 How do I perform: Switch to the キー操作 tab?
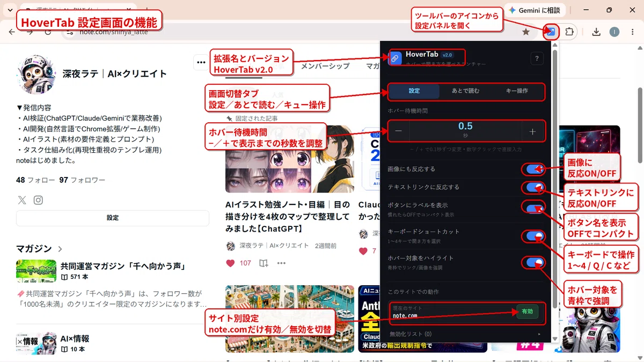[517, 91]
